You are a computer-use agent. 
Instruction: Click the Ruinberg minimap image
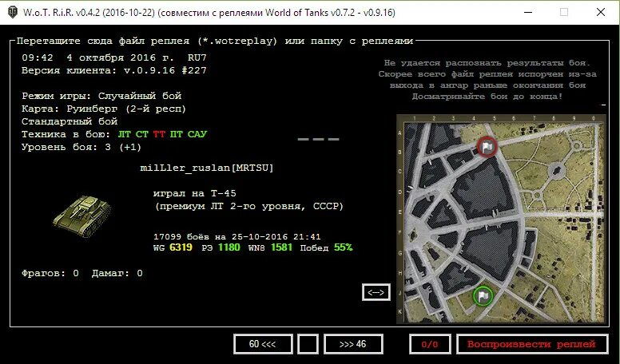[x=502, y=220]
